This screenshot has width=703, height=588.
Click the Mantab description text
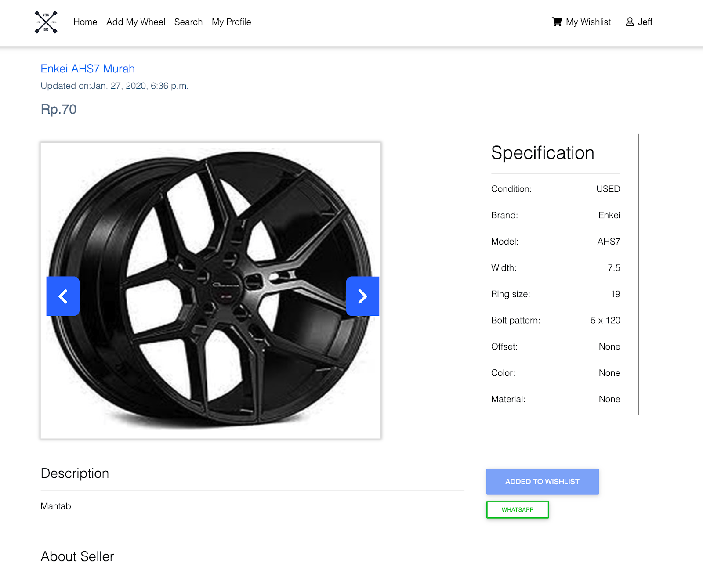pyautogui.click(x=56, y=506)
